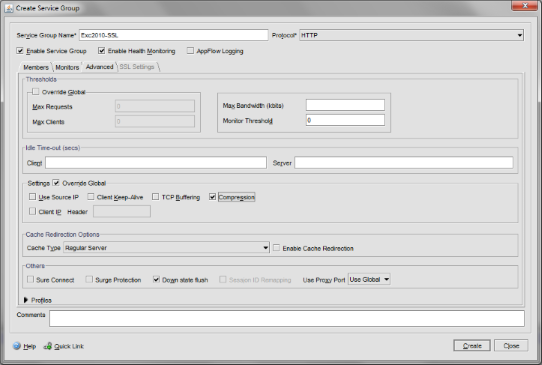This screenshot has height=365, width=542.
Task: Uncheck Enable Health Monitoring
Action: click(101, 51)
